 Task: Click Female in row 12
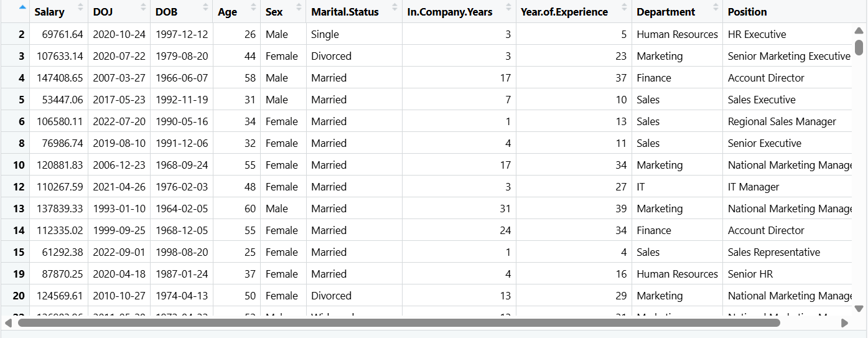point(282,187)
